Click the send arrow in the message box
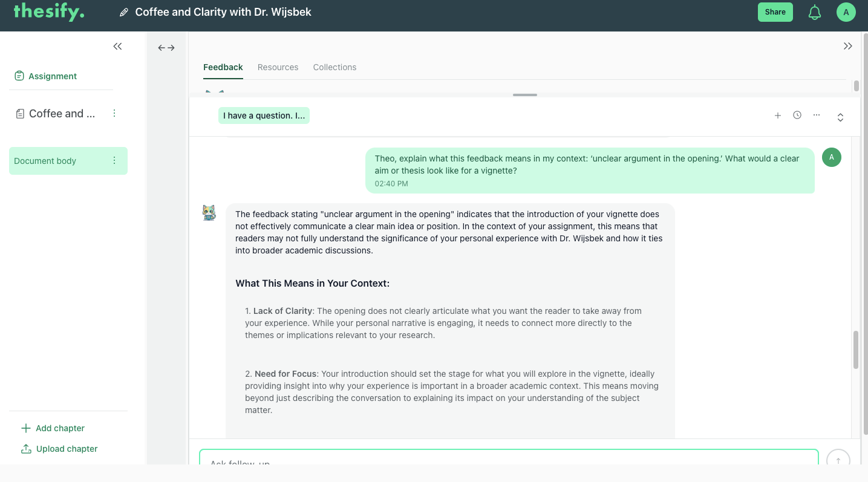The height and width of the screenshot is (482, 868). (838, 460)
